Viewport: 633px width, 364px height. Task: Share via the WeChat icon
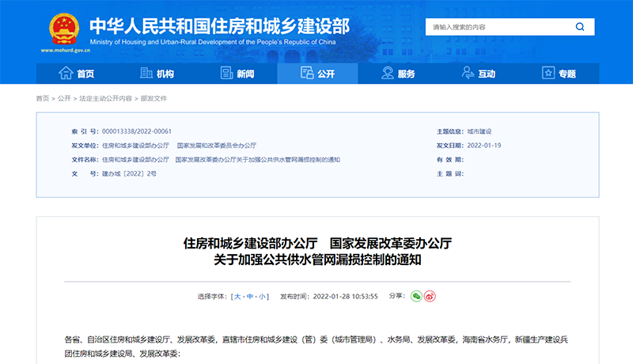[416, 296]
